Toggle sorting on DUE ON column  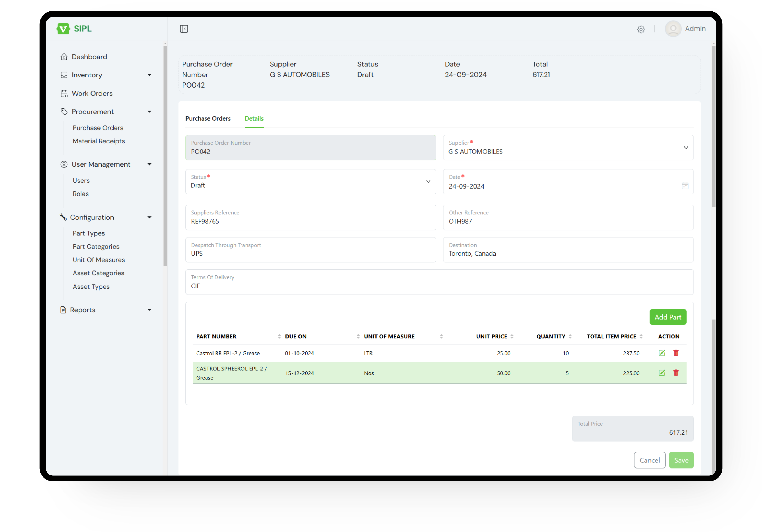pos(358,336)
